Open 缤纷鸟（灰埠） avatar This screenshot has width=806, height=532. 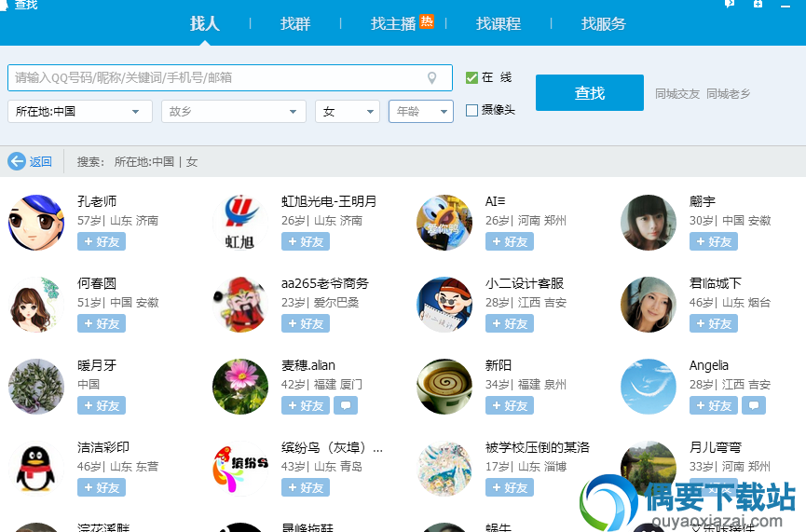pyautogui.click(x=240, y=469)
